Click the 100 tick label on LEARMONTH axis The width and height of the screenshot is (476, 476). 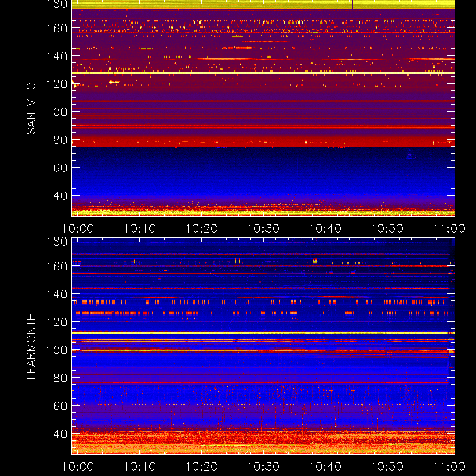coord(57,350)
